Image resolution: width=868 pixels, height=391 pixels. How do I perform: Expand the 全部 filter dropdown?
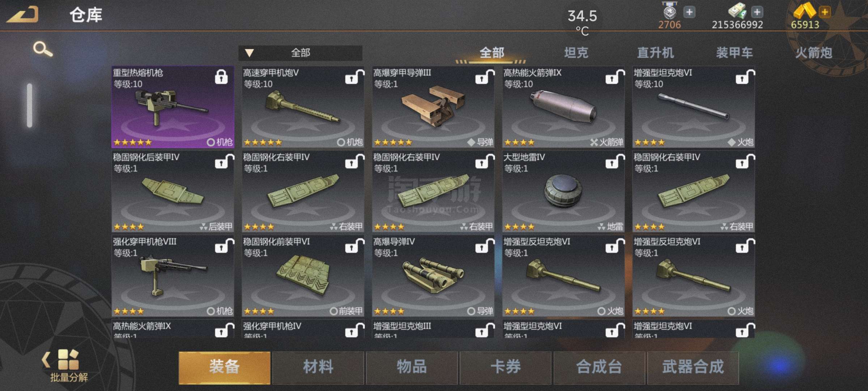[300, 53]
